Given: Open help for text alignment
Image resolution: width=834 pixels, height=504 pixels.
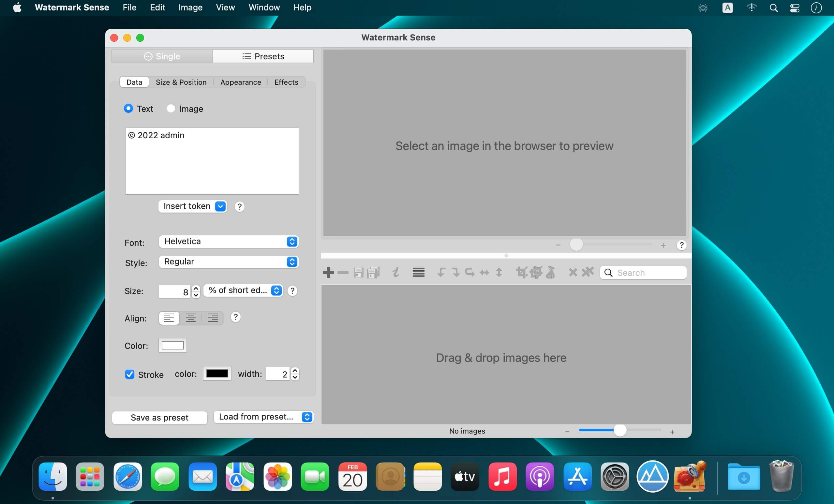Looking at the screenshot, I should pyautogui.click(x=236, y=317).
